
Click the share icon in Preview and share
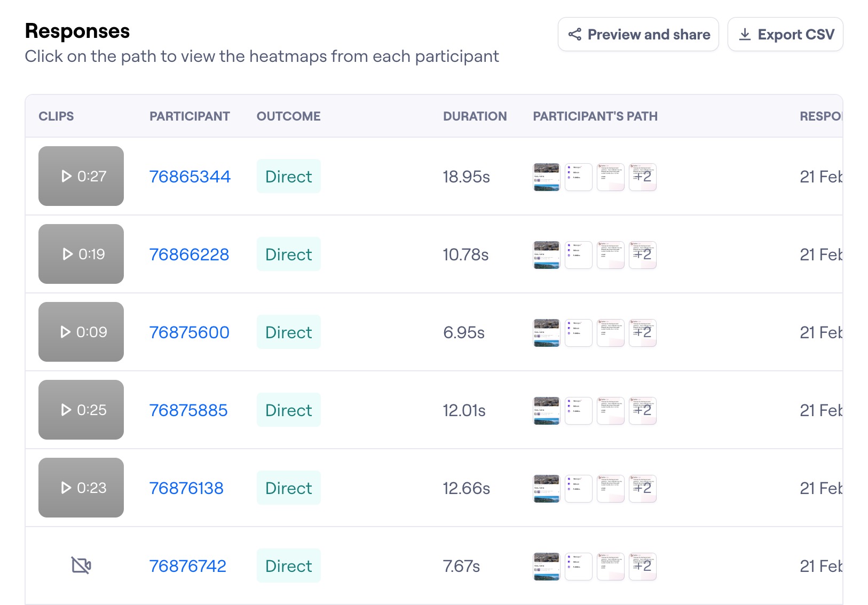pos(575,35)
